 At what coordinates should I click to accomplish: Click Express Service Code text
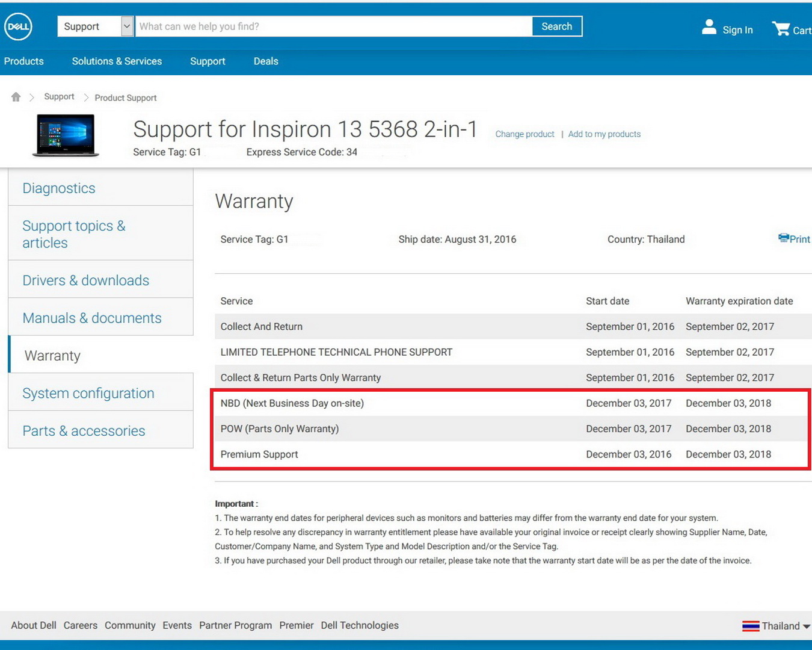[x=301, y=152]
